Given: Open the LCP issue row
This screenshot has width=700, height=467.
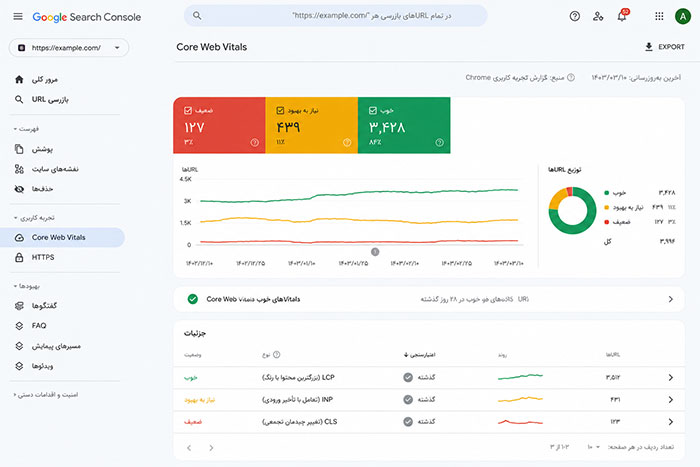Looking at the screenshot, I should (429, 378).
